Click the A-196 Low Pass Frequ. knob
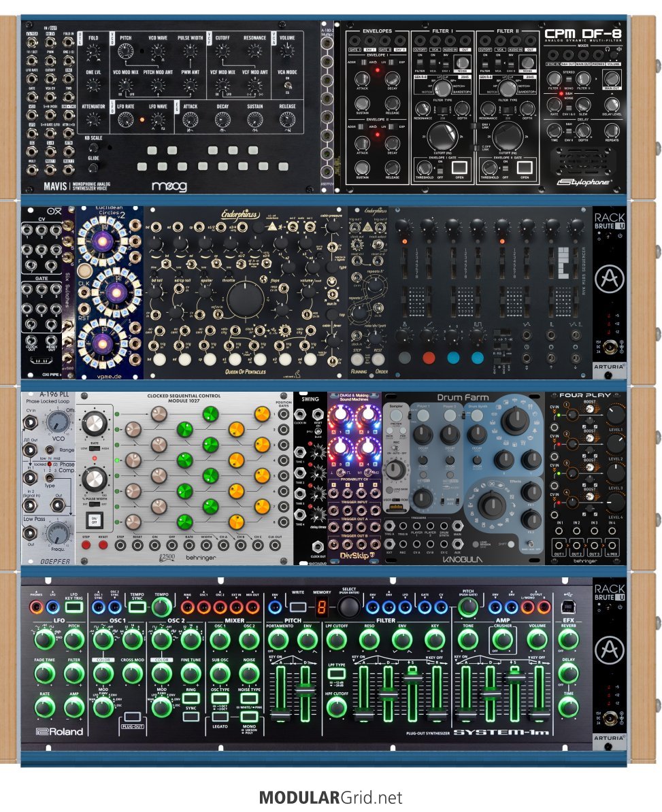The width and height of the screenshot is (662, 812). point(58,533)
